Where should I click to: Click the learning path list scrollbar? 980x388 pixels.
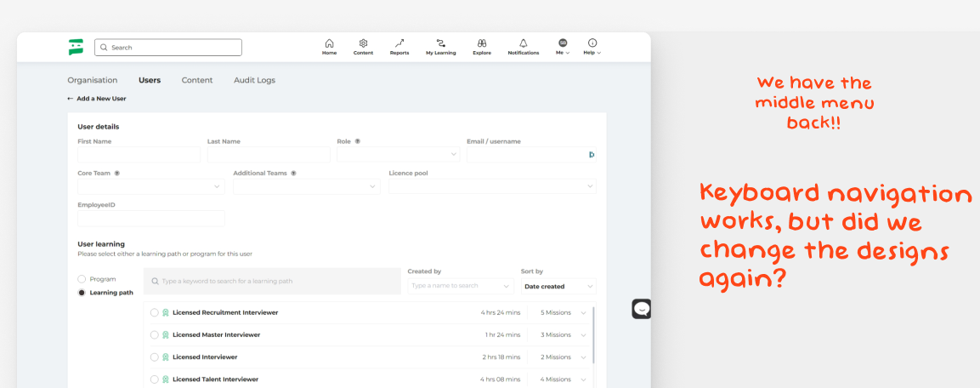pos(593,334)
